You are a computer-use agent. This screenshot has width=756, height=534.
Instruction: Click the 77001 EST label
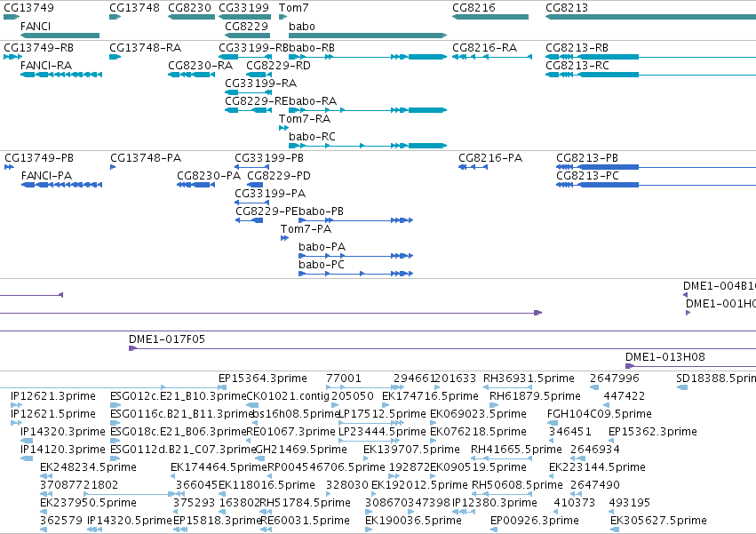pos(343,379)
